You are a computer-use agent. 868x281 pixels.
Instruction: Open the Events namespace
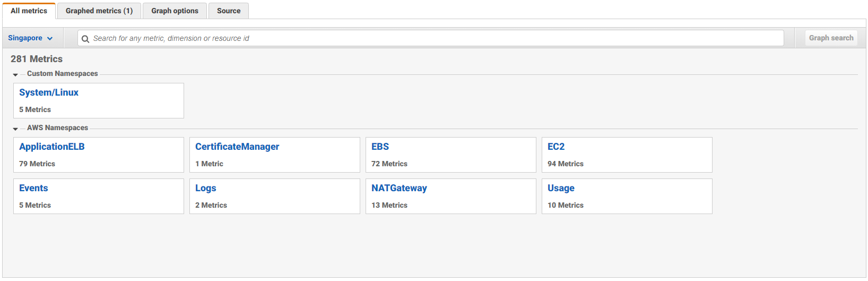pos(33,188)
